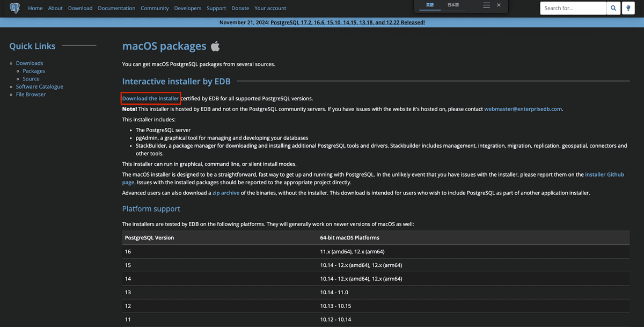Click the PostgreSQL elephant logo
The image size is (644, 327).
point(15,8)
